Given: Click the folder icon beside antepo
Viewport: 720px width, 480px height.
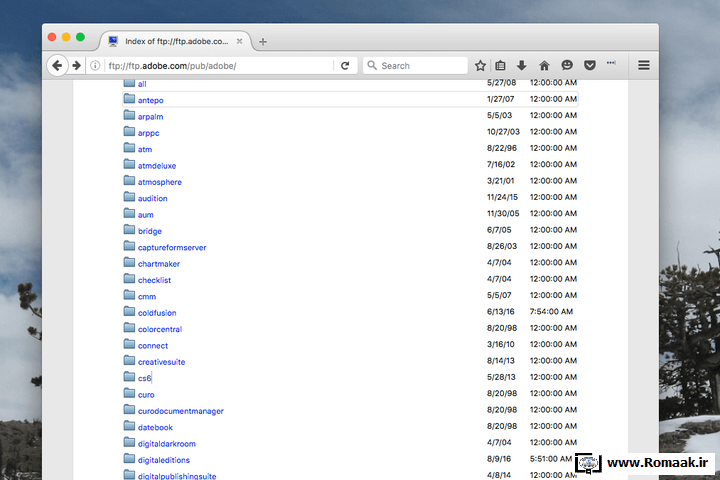Looking at the screenshot, I should click(x=129, y=99).
